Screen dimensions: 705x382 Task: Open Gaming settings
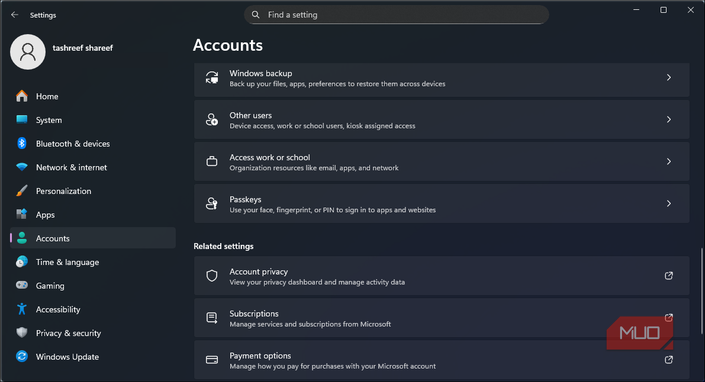click(93, 286)
